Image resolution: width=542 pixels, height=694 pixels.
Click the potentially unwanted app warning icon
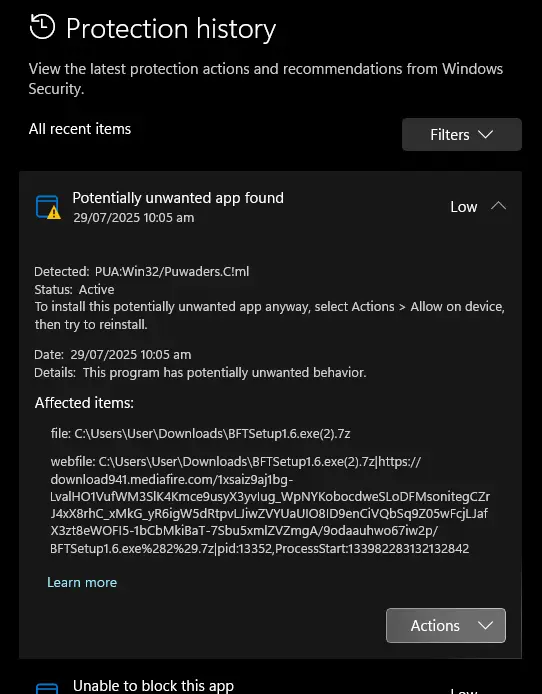point(48,207)
